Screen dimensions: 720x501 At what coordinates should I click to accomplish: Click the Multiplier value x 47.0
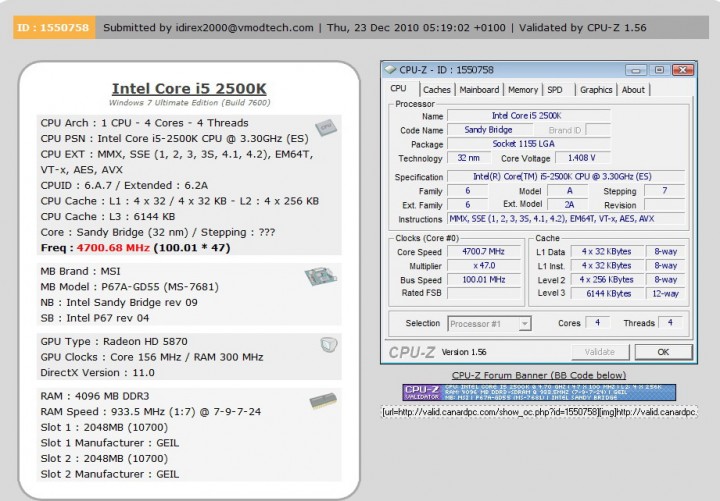coord(484,266)
